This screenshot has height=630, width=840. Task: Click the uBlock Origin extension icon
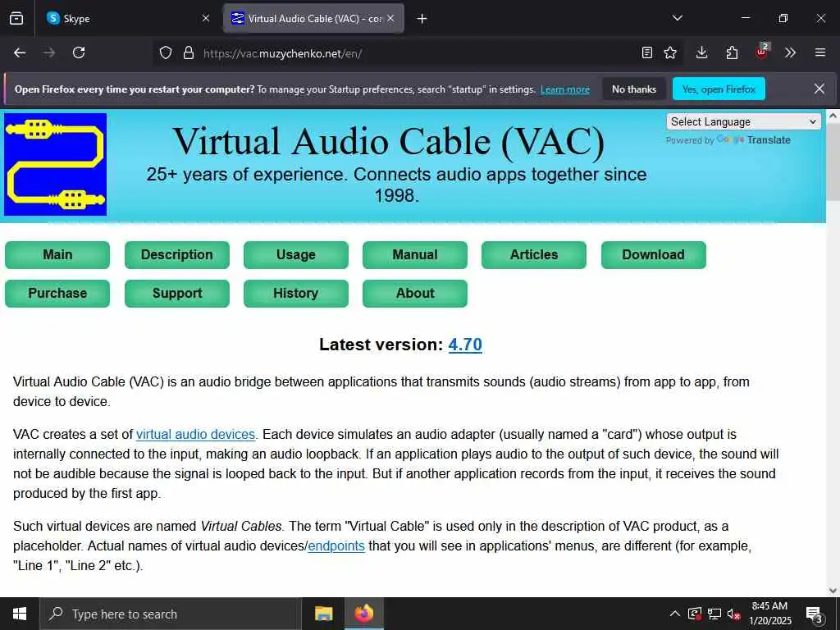pos(762,52)
